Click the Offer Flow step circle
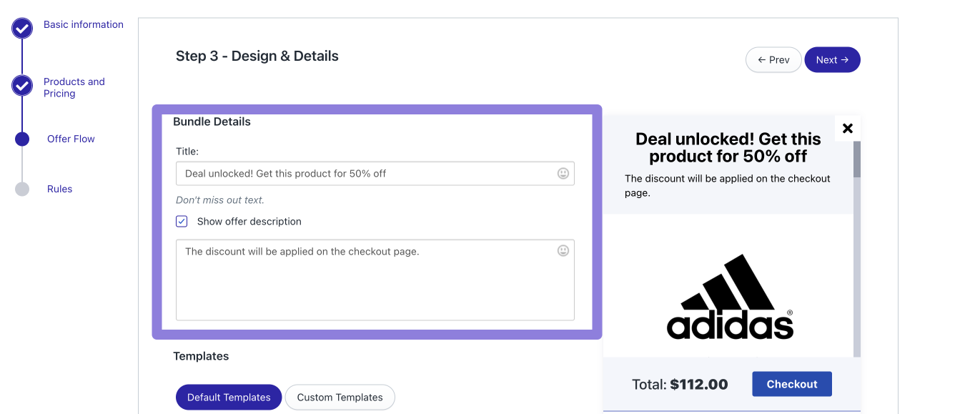Viewport: 980px width, 414px height. pyautogui.click(x=22, y=139)
